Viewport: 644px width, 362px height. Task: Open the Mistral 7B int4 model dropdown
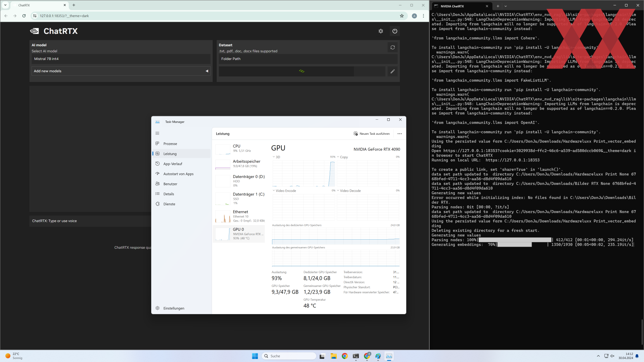[x=121, y=59]
